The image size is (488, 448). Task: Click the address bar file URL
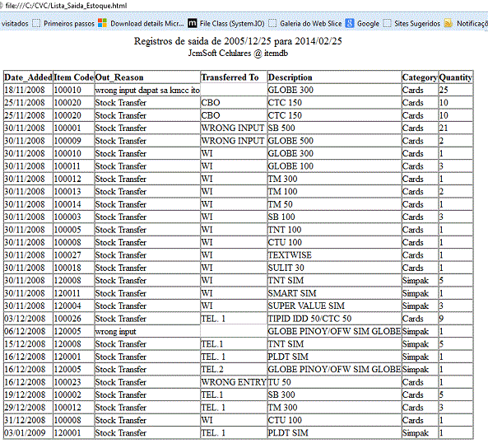(67, 6)
